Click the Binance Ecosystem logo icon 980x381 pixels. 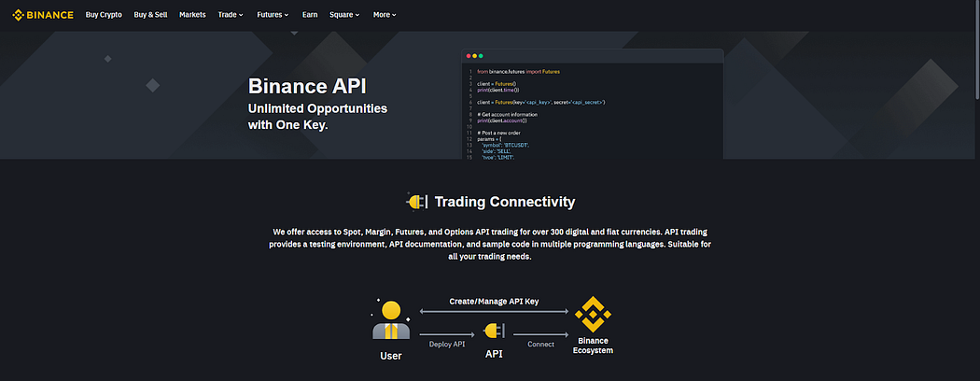pyautogui.click(x=593, y=314)
